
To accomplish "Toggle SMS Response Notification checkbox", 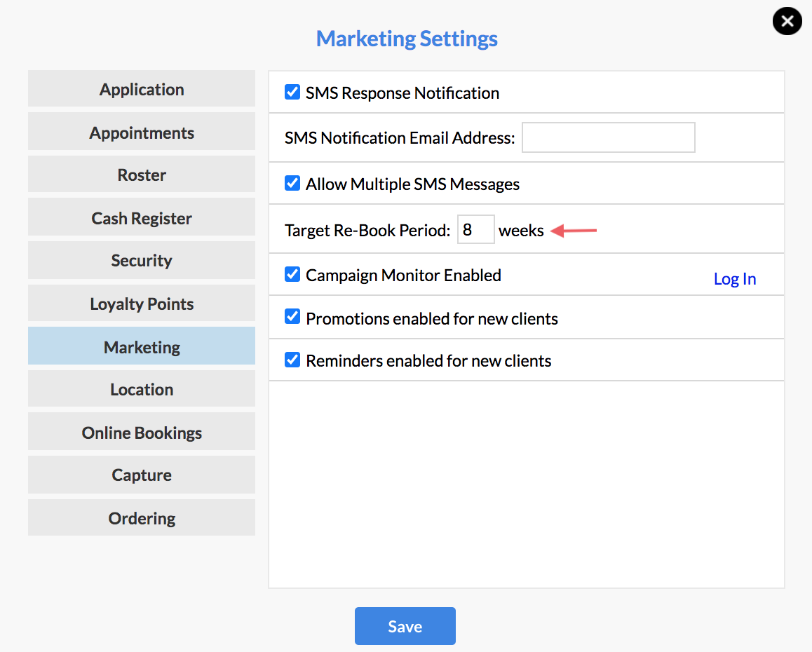I will [292, 92].
